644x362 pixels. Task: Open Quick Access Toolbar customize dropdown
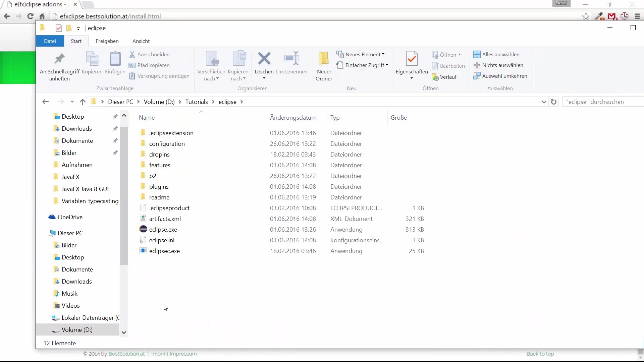(78, 28)
